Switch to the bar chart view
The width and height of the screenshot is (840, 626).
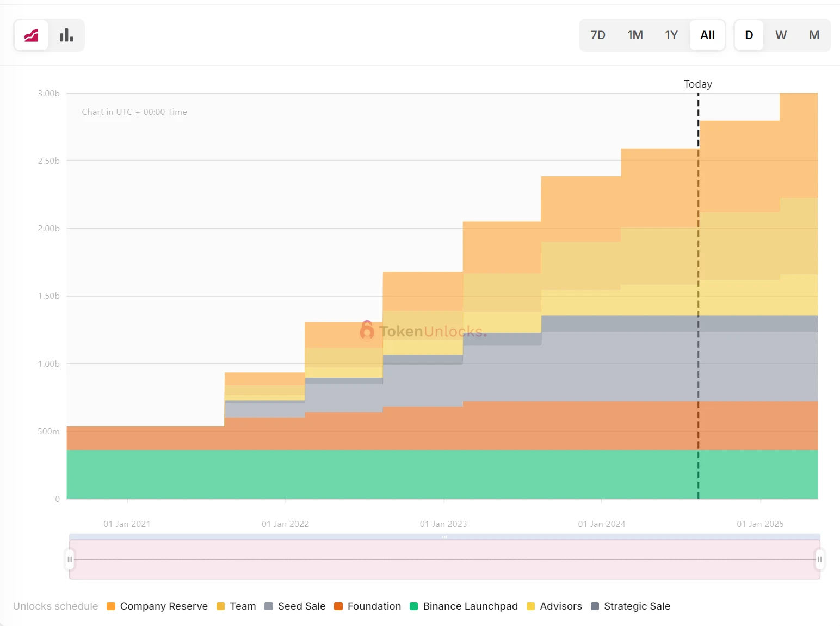66,35
